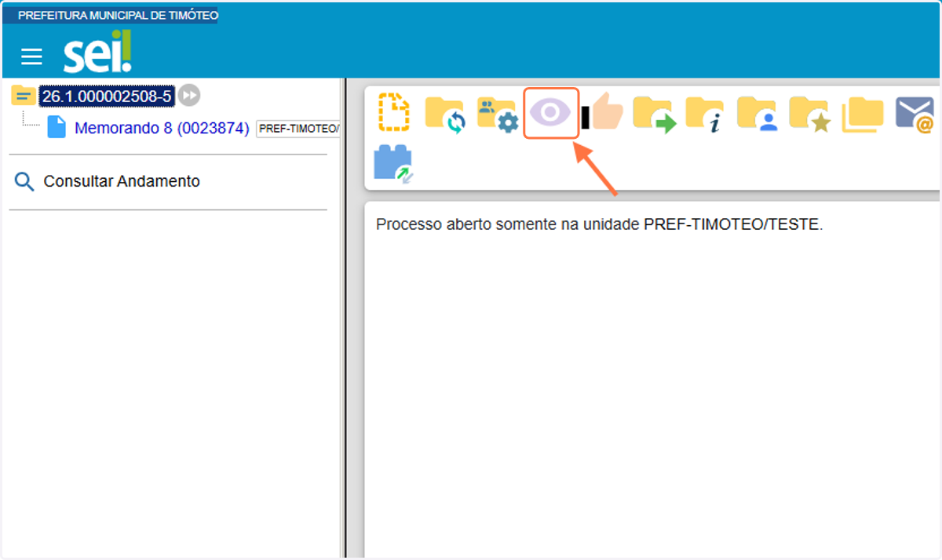Click the envelope with @ email icon
The image size is (942, 560).
(915, 115)
